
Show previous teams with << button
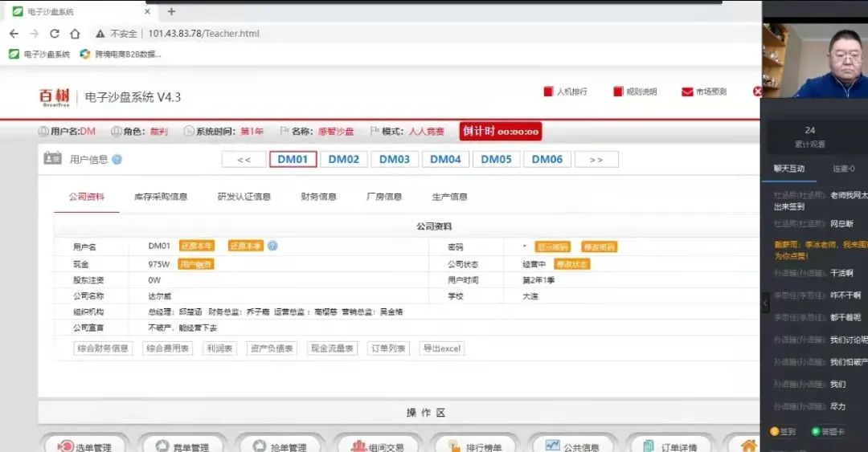pyautogui.click(x=244, y=160)
